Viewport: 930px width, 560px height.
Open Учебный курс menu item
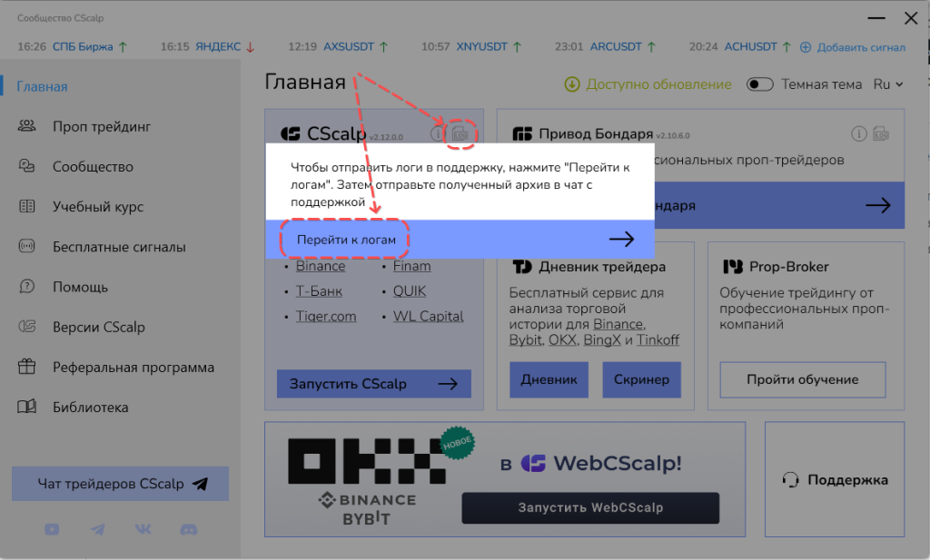click(x=98, y=206)
